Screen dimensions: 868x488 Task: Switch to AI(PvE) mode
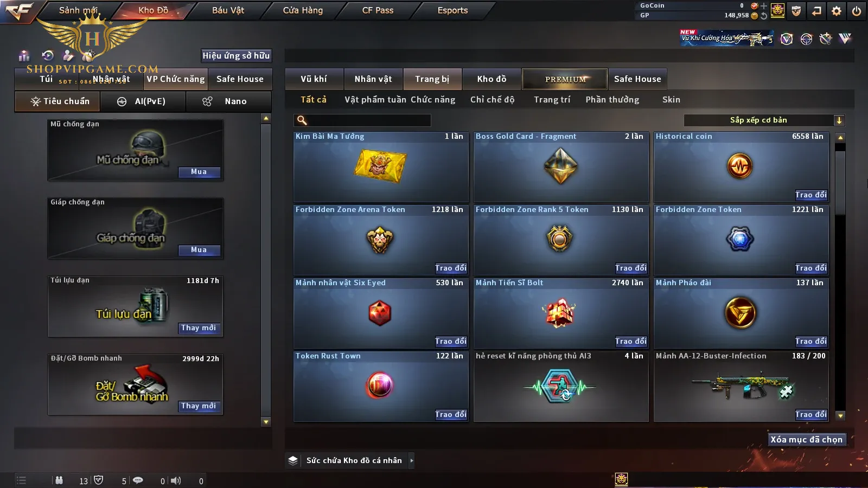[143, 101]
